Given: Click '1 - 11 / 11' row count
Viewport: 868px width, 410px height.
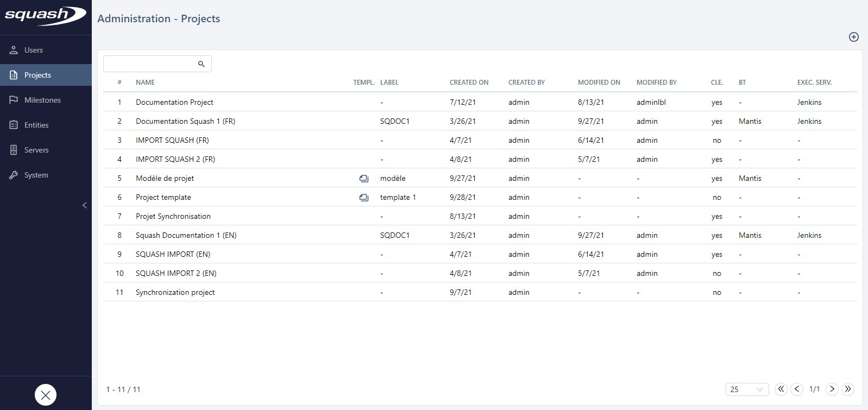Looking at the screenshot, I should (x=123, y=389).
